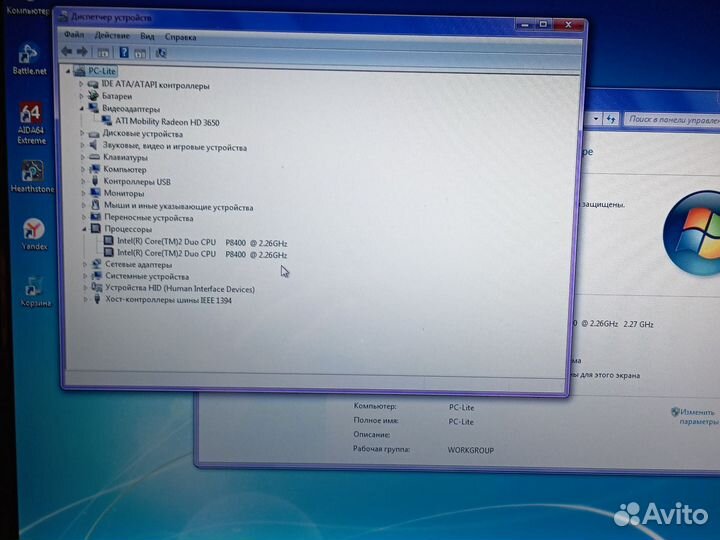Click the Устройства HID category icon
Image resolution: width=720 pixels, height=540 pixels.
pos(97,288)
